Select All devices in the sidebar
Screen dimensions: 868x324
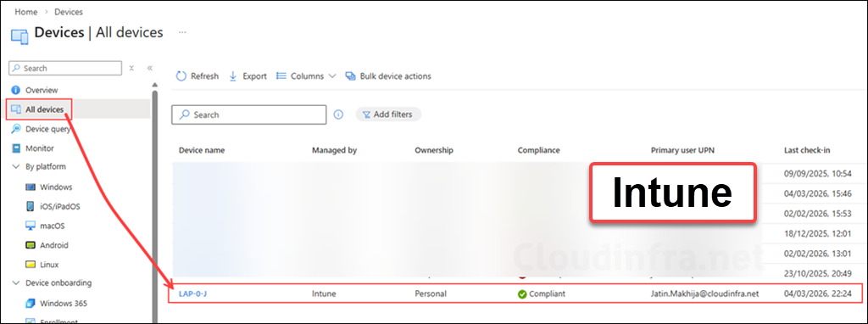tap(44, 109)
